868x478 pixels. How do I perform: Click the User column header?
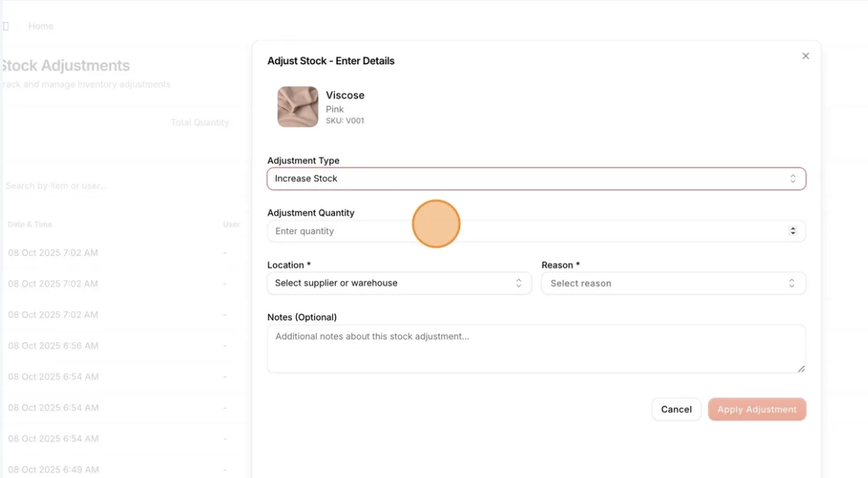tap(232, 224)
